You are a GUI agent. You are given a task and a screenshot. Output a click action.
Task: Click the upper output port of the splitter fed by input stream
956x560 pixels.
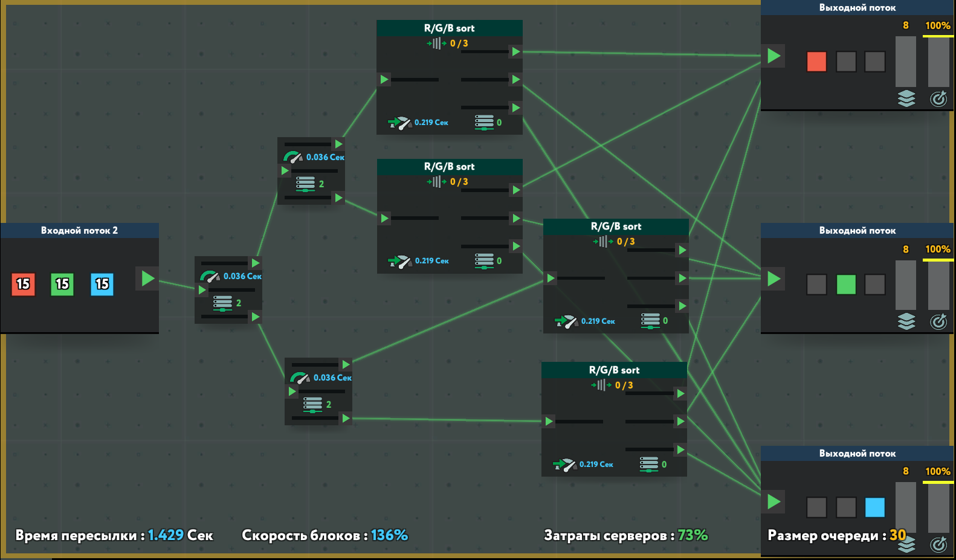tap(256, 263)
